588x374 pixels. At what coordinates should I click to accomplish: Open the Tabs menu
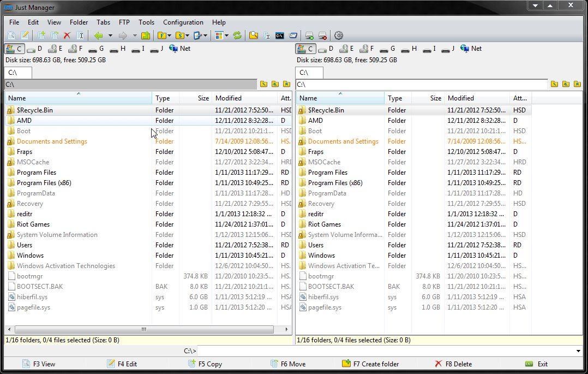click(104, 22)
